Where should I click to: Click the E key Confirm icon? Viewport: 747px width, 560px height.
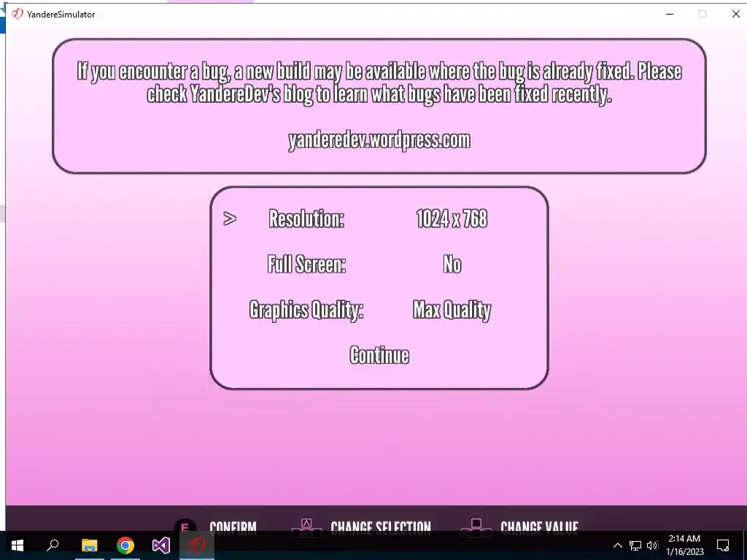coord(185,525)
